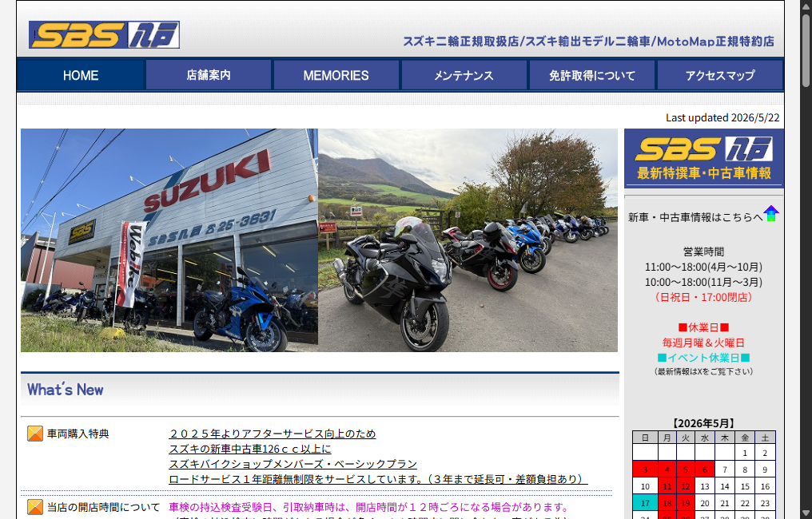812x519 pixels.
Task: Click the 日 weekday header in calendar
Action: (645, 438)
